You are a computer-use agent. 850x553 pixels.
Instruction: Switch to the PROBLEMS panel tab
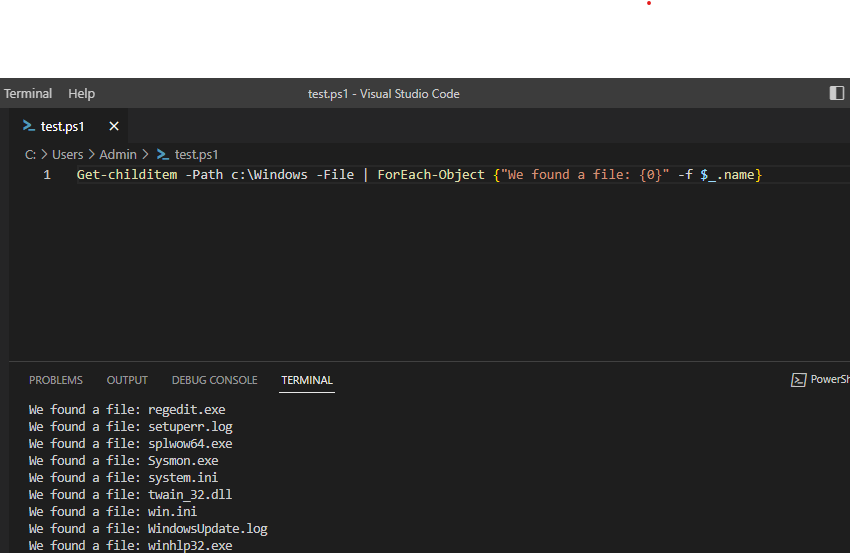point(56,380)
